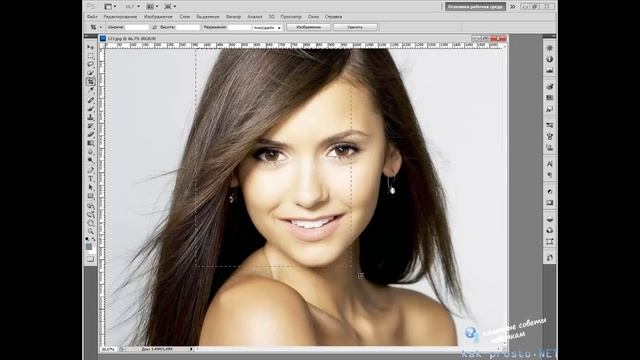Image resolution: width=640 pixels, height=360 pixels.
Task: Switch foreground and background colors
Action: point(93,240)
